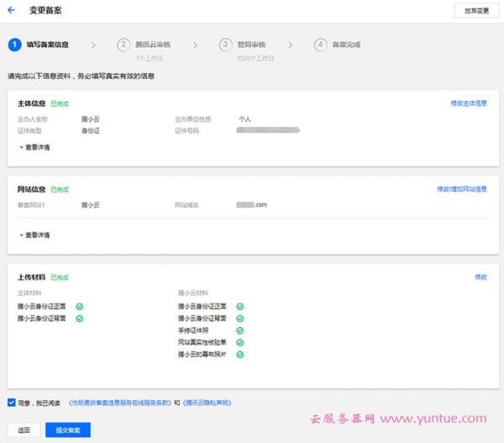Open the 腾讯云隐私声明 link
The width and height of the screenshot is (504, 443).
(207, 403)
